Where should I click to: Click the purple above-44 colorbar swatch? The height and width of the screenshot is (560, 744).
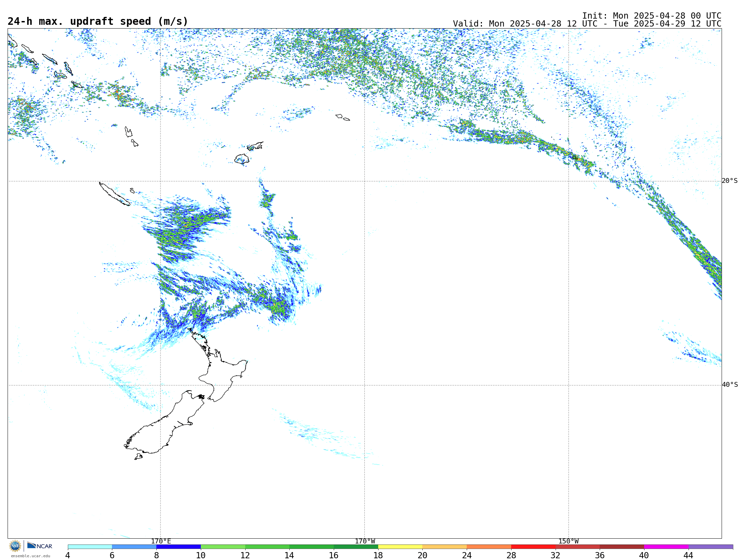coord(711,547)
